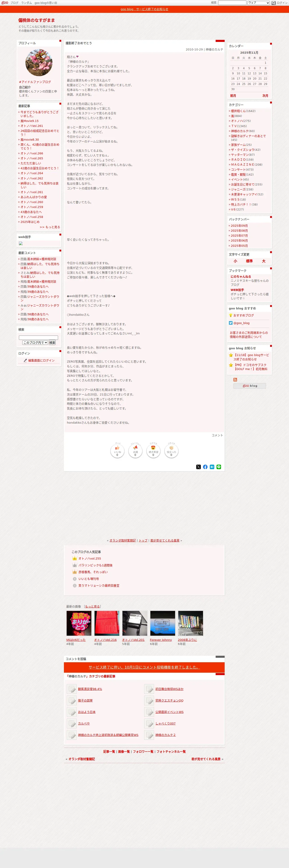Open the 君が見せてくれる風景 next post link

tap(165, 541)
